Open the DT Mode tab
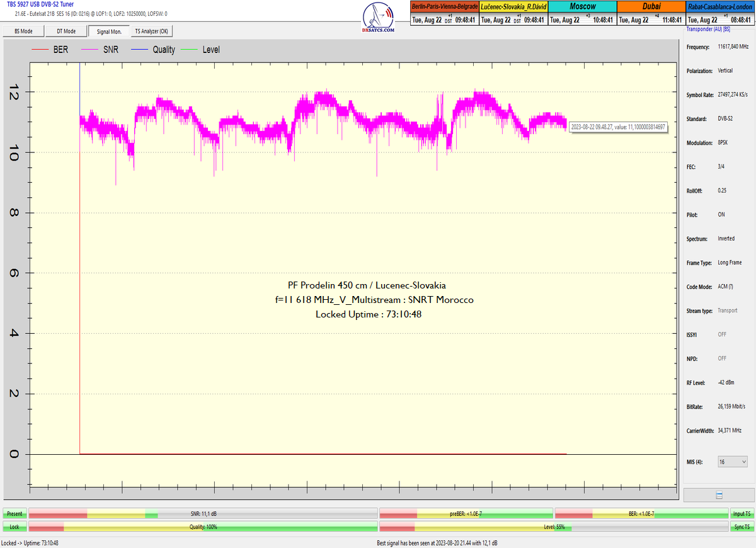The height and width of the screenshot is (548, 756). 66,31
